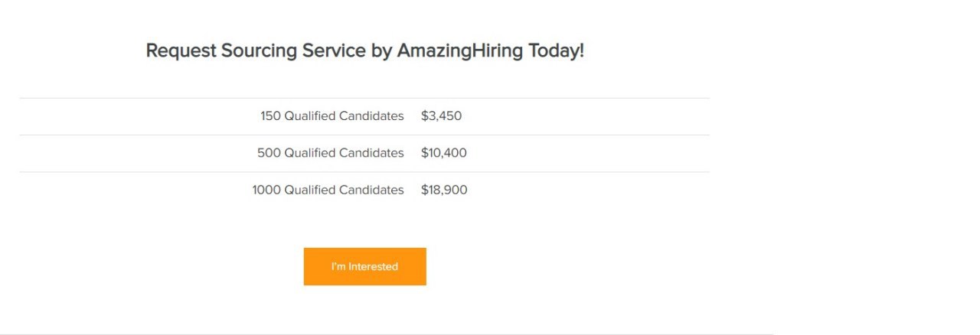Click the number 150 in the first row
Image resolution: width=980 pixels, height=335 pixels.
point(270,116)
